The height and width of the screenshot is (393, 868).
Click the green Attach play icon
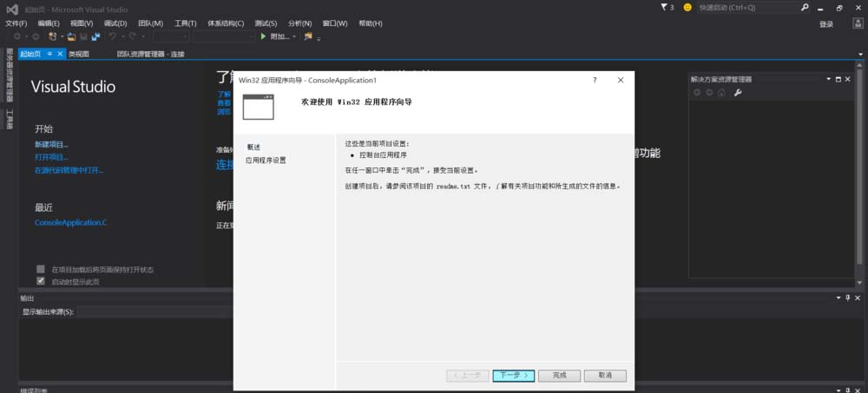coord(264,36)
